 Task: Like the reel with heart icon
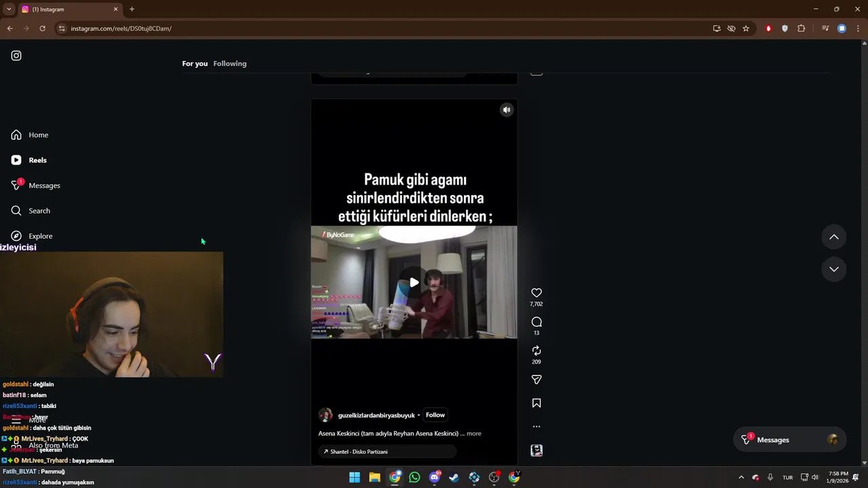(x=536, y=293)
